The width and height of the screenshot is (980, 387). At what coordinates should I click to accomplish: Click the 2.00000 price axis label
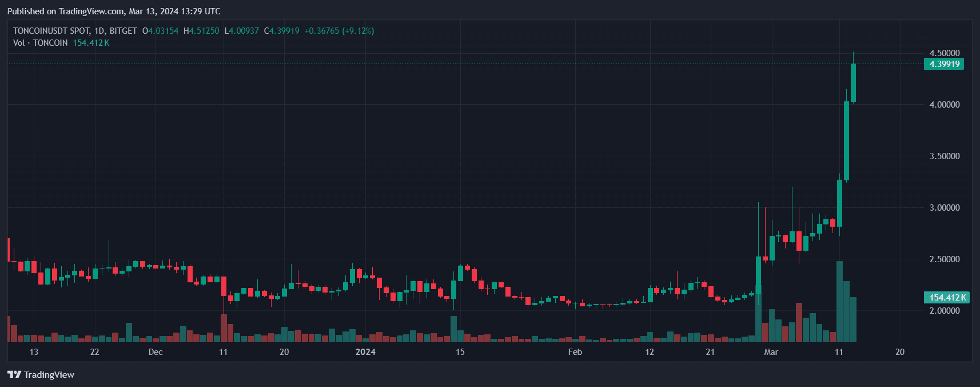click(944, 311)
